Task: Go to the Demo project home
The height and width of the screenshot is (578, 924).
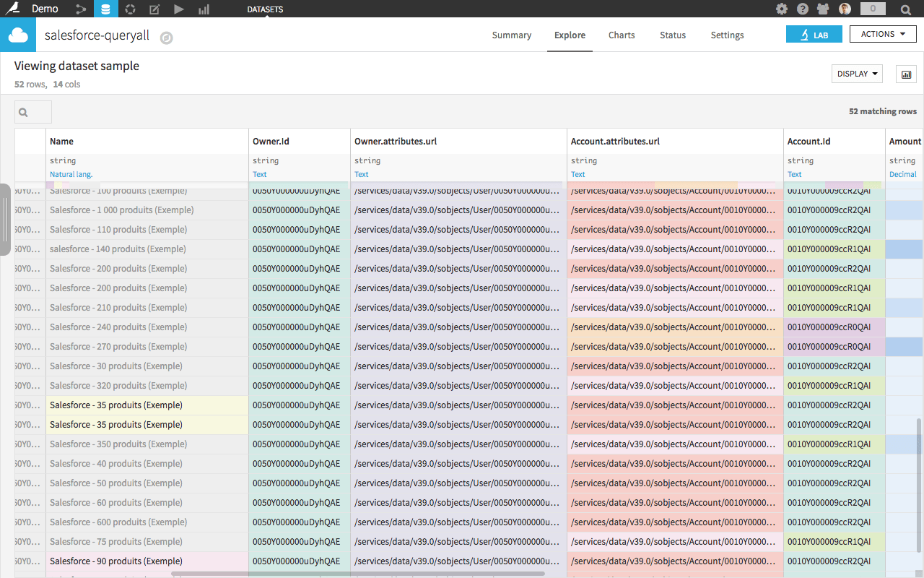Action: 45,9
